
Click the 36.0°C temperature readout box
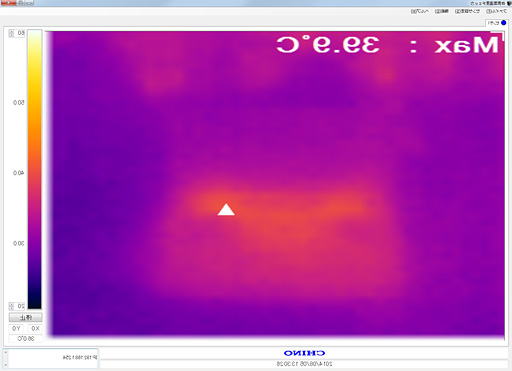[25, 339]
